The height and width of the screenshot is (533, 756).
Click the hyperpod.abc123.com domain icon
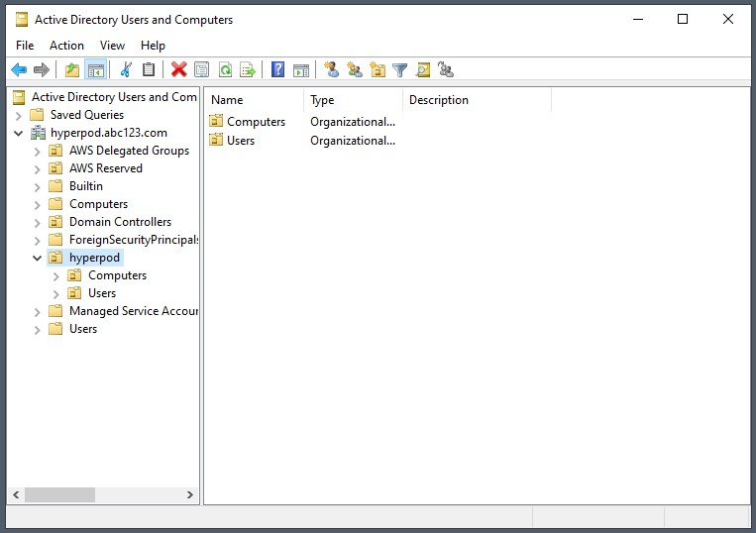pos(38,133)
